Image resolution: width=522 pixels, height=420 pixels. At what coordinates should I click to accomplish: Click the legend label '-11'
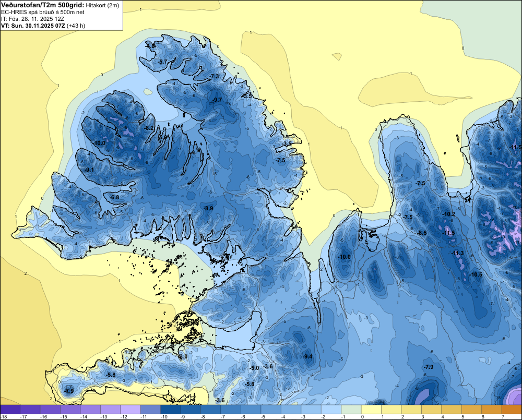tap(144, 417)
